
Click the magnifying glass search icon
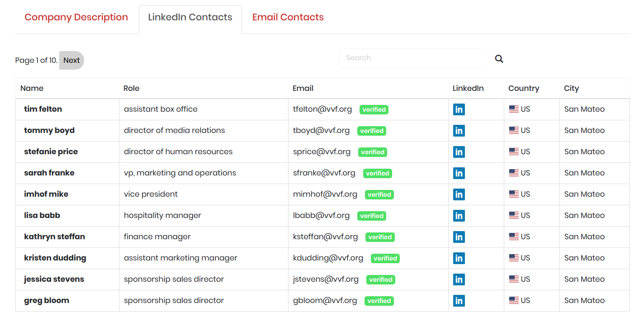click(x=499, y=59)
